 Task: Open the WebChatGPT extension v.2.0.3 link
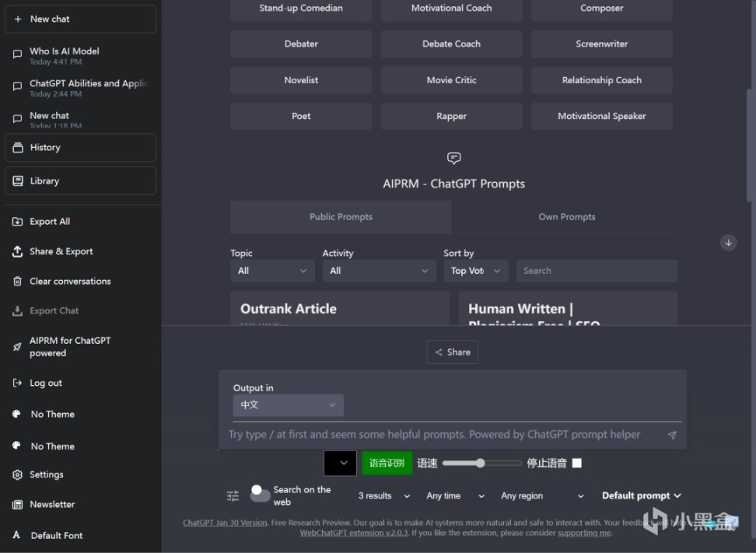354,533
